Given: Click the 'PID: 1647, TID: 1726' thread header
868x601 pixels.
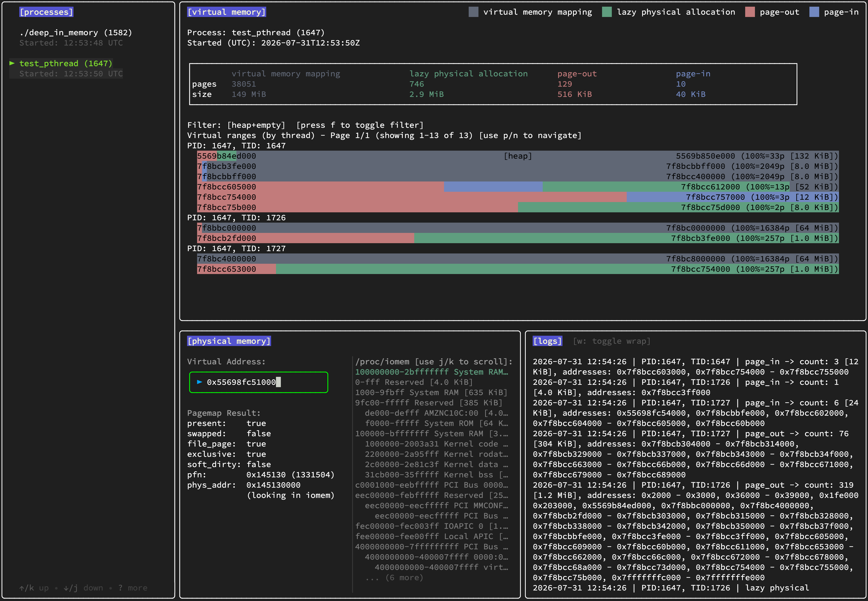Looking at the screenshot, I should [236, 218].
